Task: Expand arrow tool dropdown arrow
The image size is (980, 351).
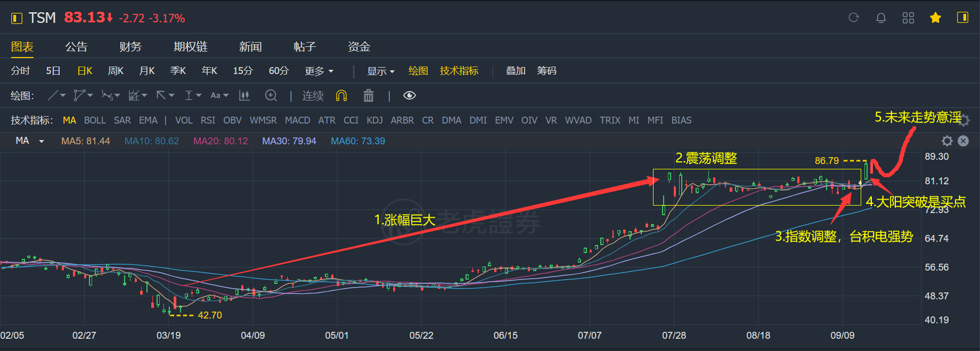Action: pyautogui.click(x=171, y=96)
